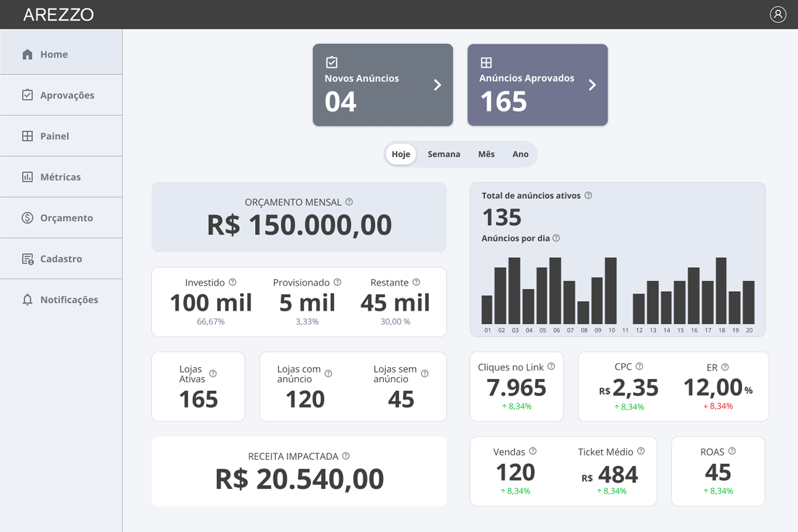
Task: Click the 45 mil Restante value
Action: (395, 303)
